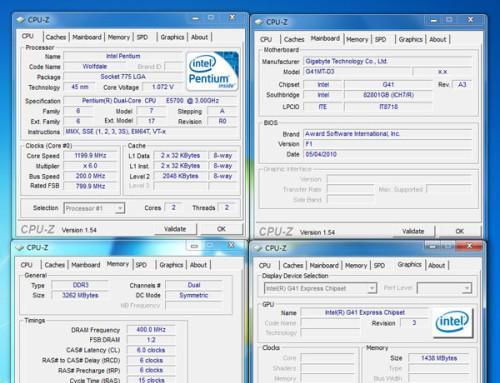Open About tab in the CPU window

(x=199, y=37)
